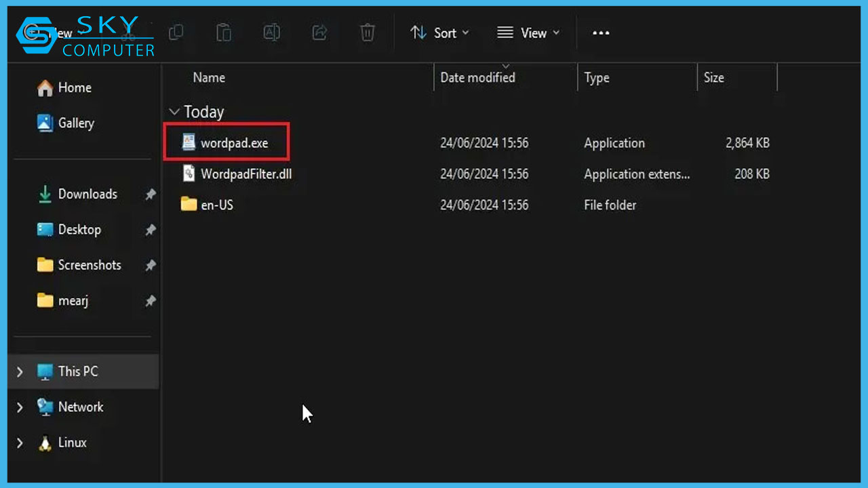Expand This PC in the navigation pane
This screenshot has width=868, height=488.
pyautogui.click(x=19, y=371)
